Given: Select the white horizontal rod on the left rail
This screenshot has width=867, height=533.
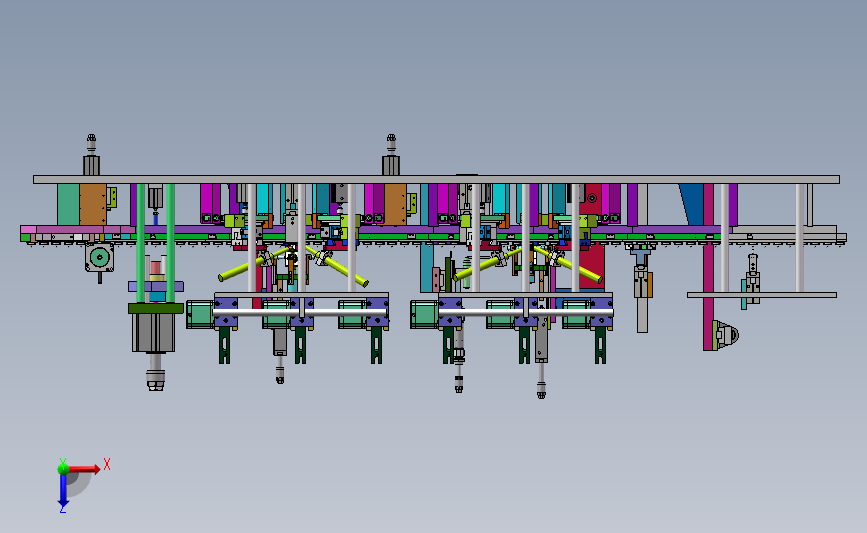Looking at the screenshot, I should pyautogui.click(x=300, y=312).
